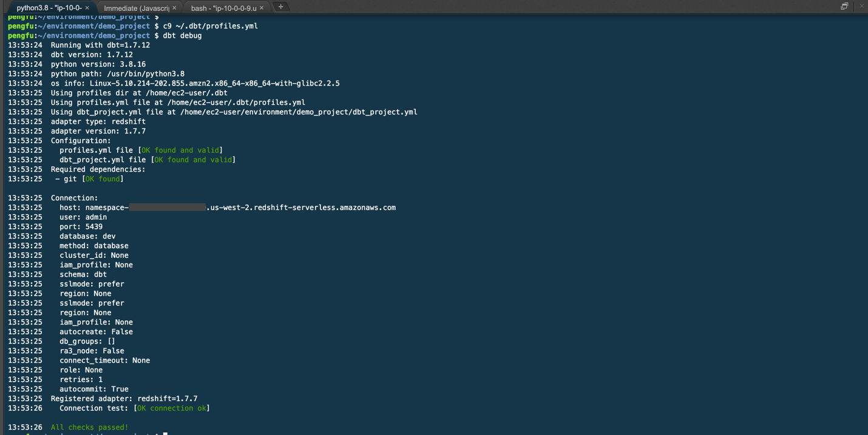Click the 'Required dependencies:' line

click(98, 169)
